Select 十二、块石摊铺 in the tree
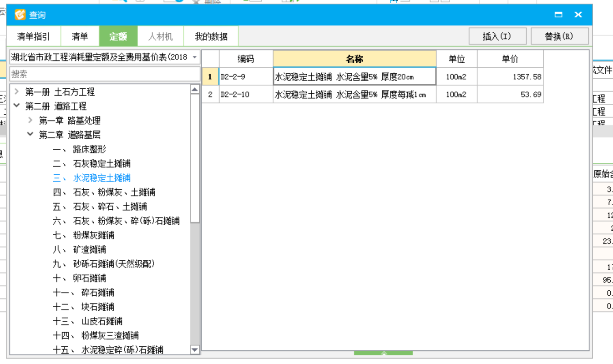The height and width of the screenshot is (364, 613). click(x=83, y=307)
